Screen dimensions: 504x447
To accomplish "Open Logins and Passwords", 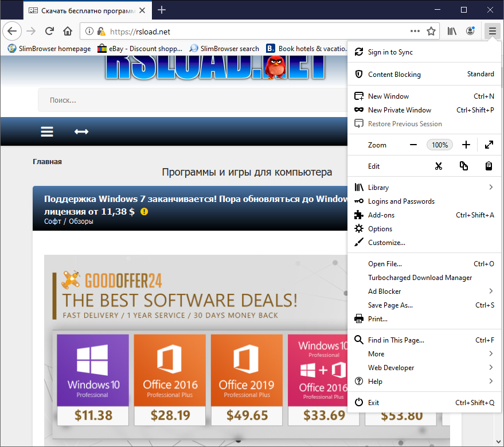I will click(x=424, y=201).
